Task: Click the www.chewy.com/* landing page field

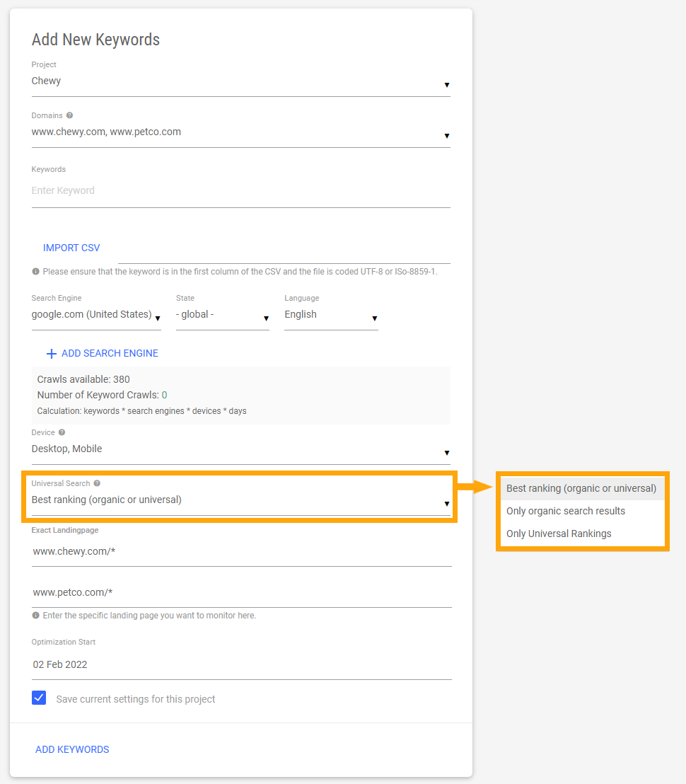Action: [x=241, y=552]
